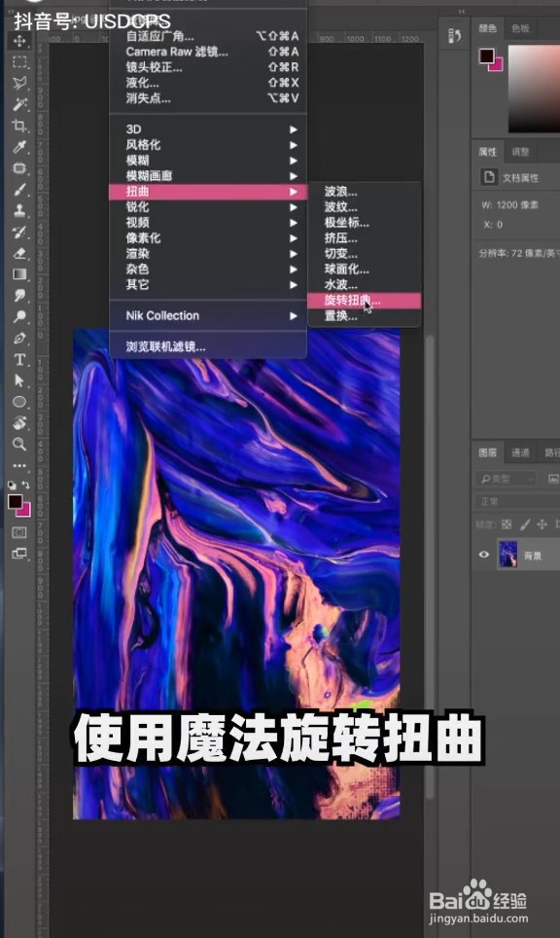
Task: Select the Frame tool in toolbar
Action: 19,168
